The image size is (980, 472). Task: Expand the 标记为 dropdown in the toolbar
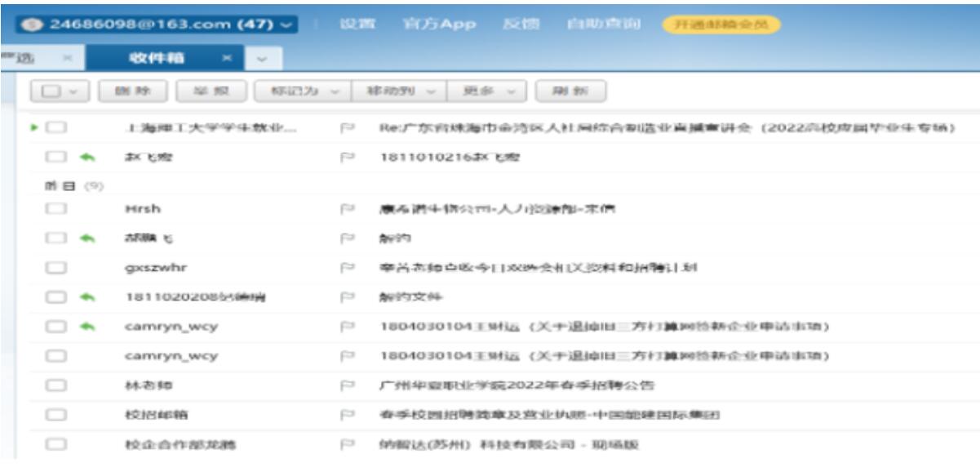[302, 91]
